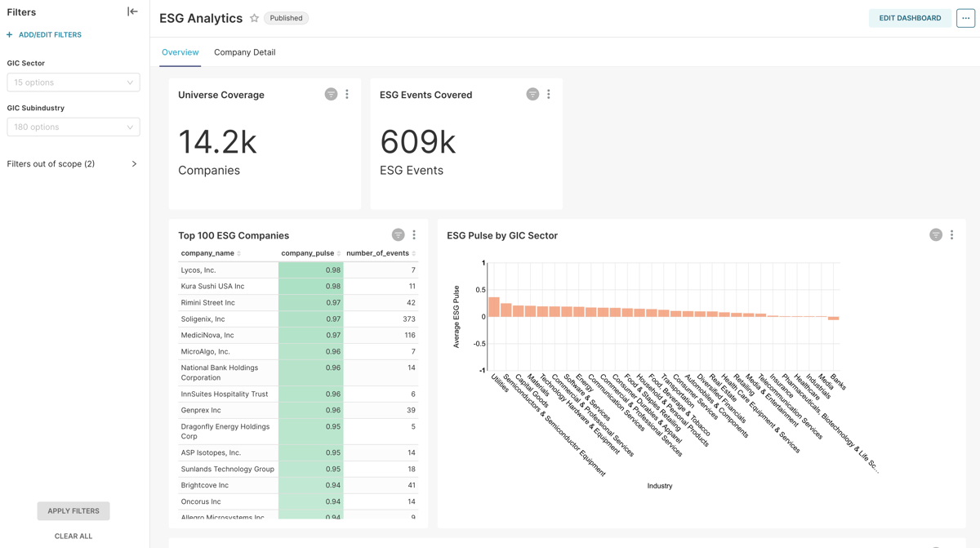Click National Bank Holdings Corporation row

(x=298, y=373)
